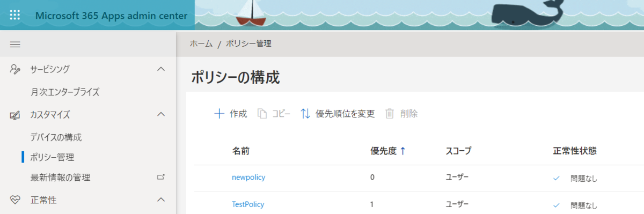The image size is (644, 214).
Task: Open 月次エンタープライズ in the sidebar
Action: (65, 92)
